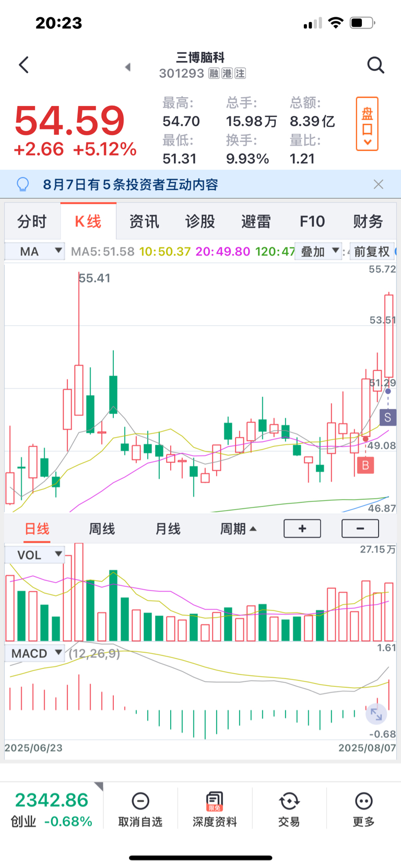This screenshot has height=868, width=401.
Task: Tap the 换手 9.93% value
Action: click(x=247, y=159)
